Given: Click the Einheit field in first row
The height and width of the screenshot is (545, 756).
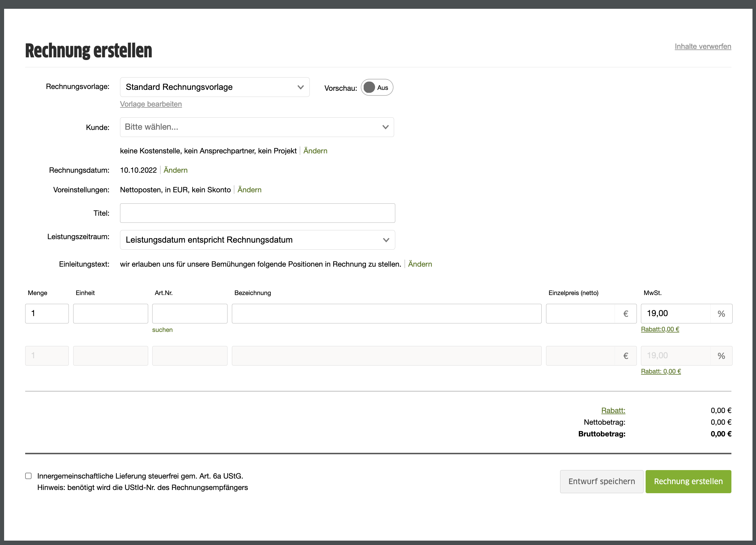Looking at the screenshot, I should pos(110,313).
